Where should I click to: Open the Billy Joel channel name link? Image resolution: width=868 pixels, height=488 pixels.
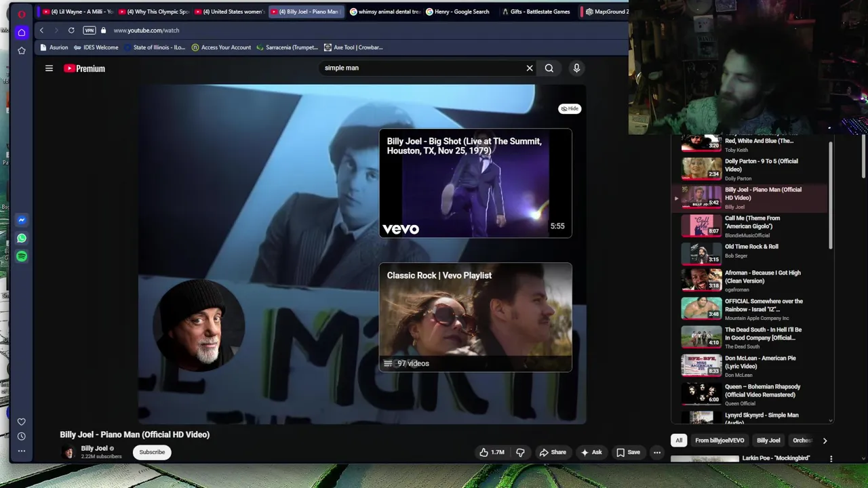pyautogui.click(x=94, y=448)
